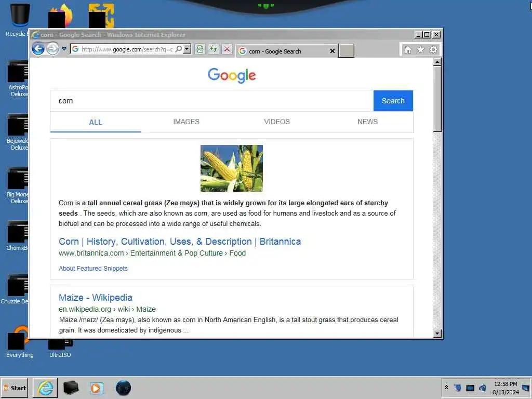Open the black folder taskbar icon
The width and height of the screenshot is (532, 399).
tap(71, 388)
